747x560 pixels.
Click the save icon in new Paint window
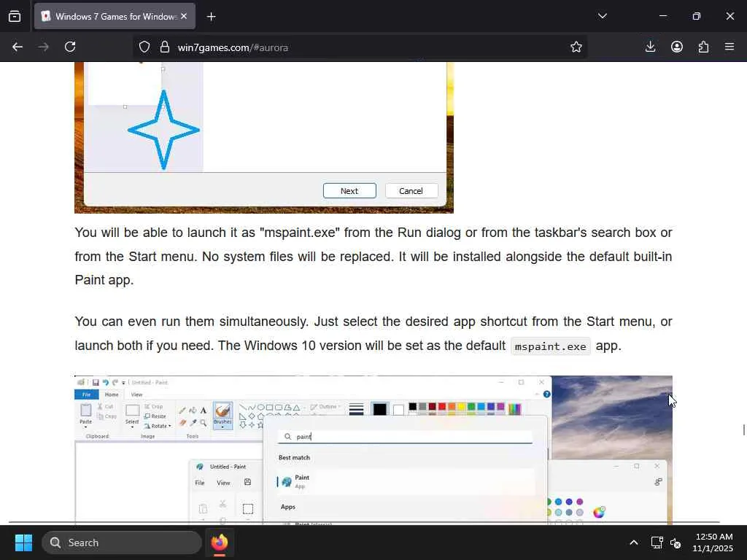click(x=248, y=482)
